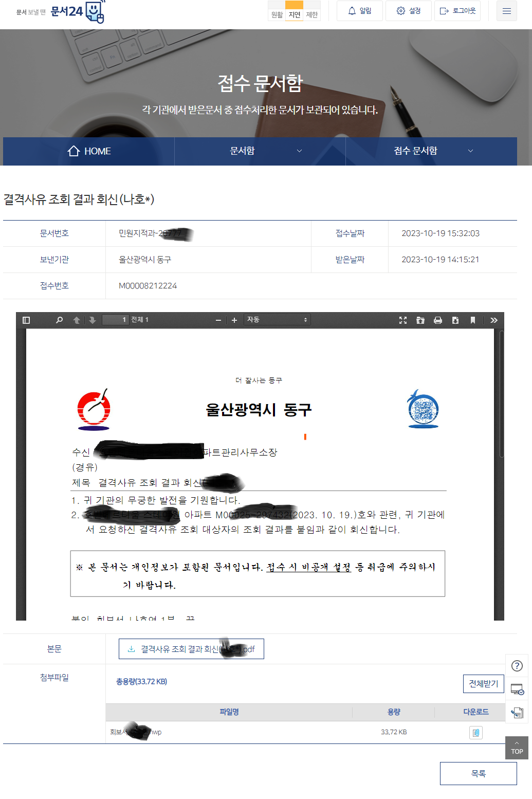The width and height of the screenshot is (532, 799).
Task: Print the document via the printer icon
Action: 437,319
